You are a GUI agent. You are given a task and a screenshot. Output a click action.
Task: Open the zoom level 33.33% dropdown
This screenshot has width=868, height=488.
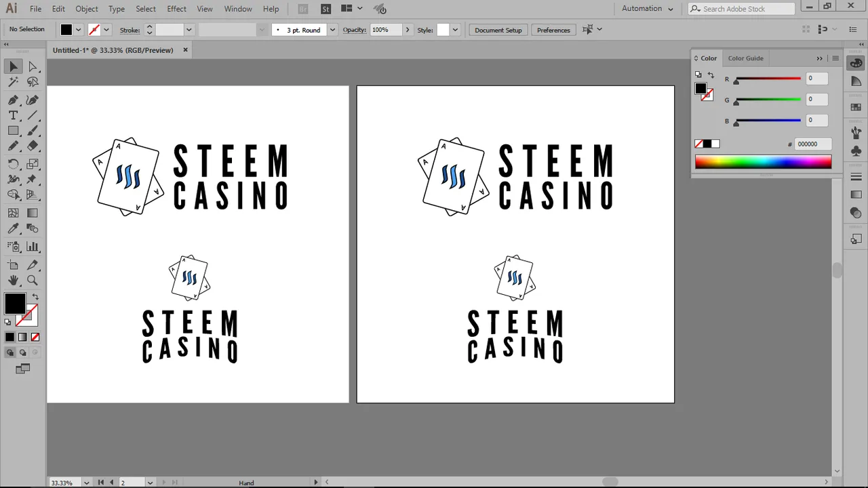[86, 483]
